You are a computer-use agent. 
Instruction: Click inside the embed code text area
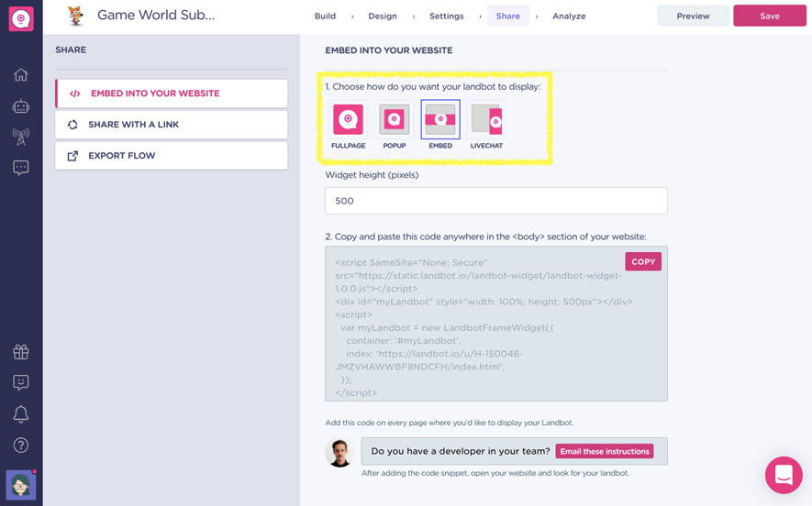pos(496,324)
